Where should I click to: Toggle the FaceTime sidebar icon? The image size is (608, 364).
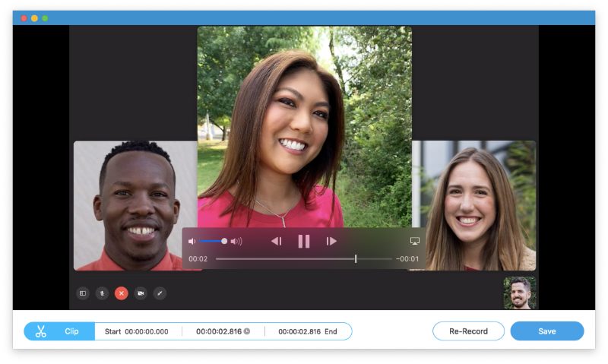pos(83,293)
